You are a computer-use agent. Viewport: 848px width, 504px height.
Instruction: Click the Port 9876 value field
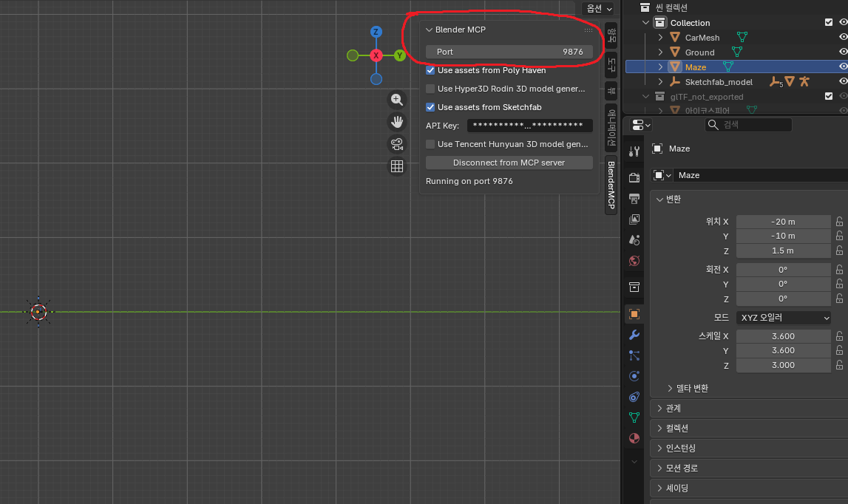(x=509, y=52)
